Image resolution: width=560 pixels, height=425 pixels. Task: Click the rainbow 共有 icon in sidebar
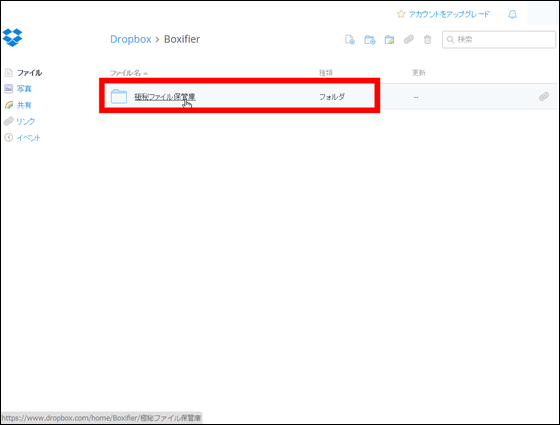tap(9, 105)
